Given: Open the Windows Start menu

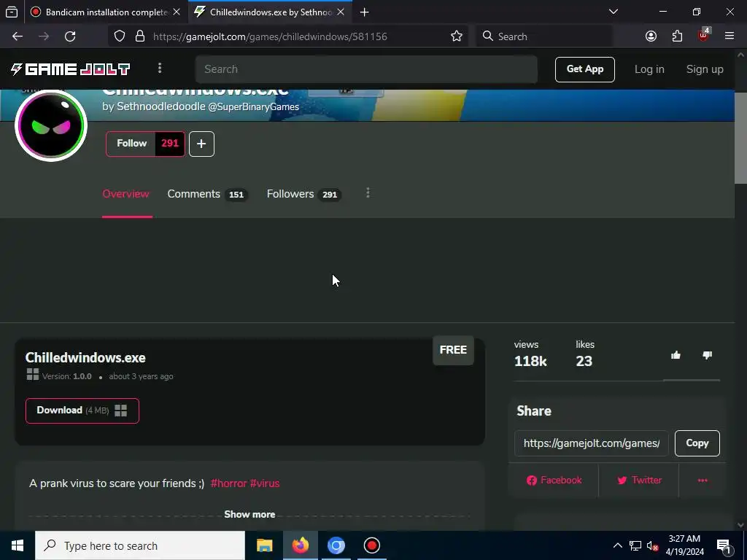Looking at the screenshot, I should pyautogui.click(x=18, y=545).
